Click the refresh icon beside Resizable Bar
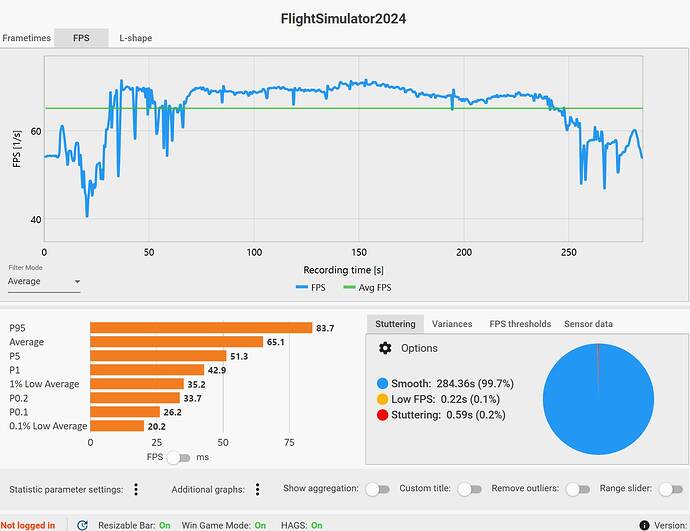Screen dimensions: 690x531 [x=82, y=525]
